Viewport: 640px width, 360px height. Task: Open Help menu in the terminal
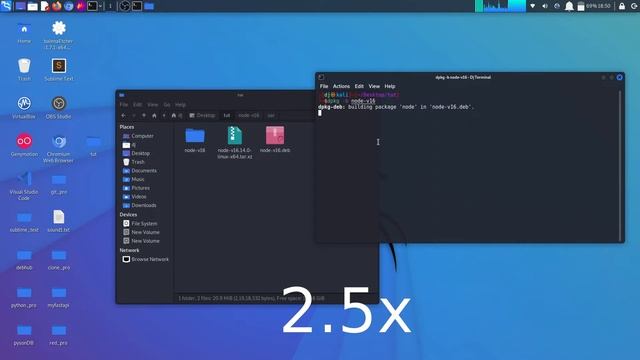390,87
